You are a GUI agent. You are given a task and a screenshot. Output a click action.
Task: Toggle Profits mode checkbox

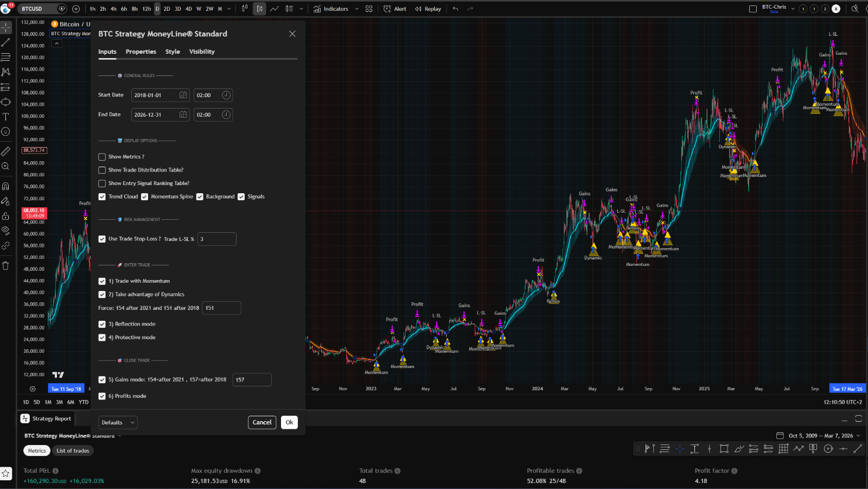[x=102, y=396]
